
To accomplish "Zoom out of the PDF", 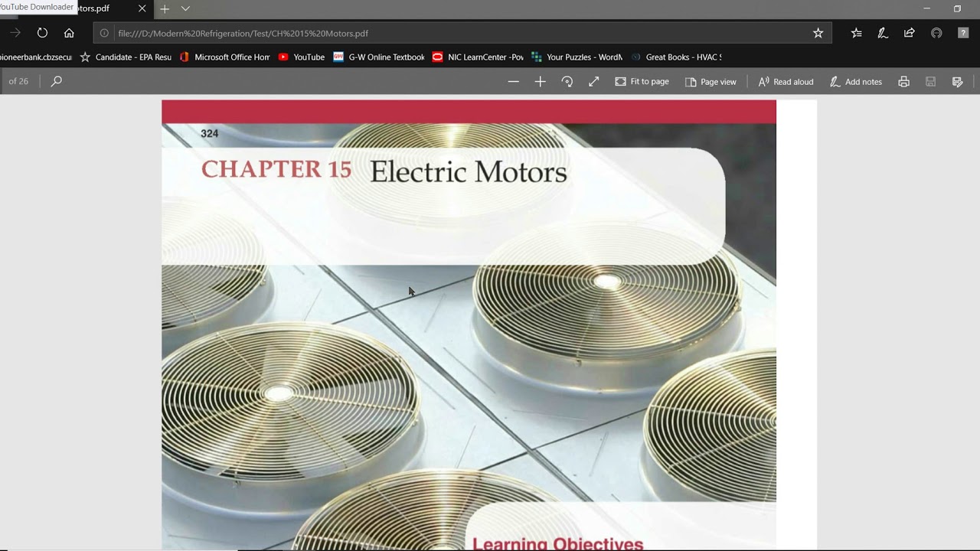I will [514, 81].
